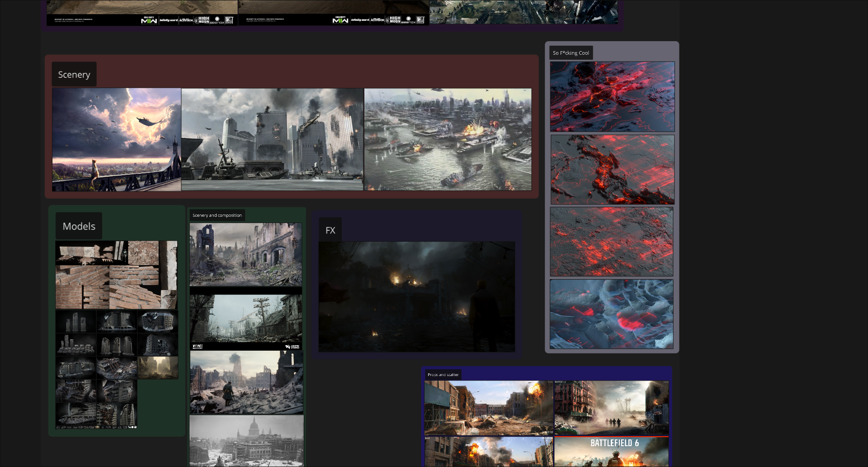The image size is (868, 467).
Task: Select the FX group label
Action: pos(330,230)
